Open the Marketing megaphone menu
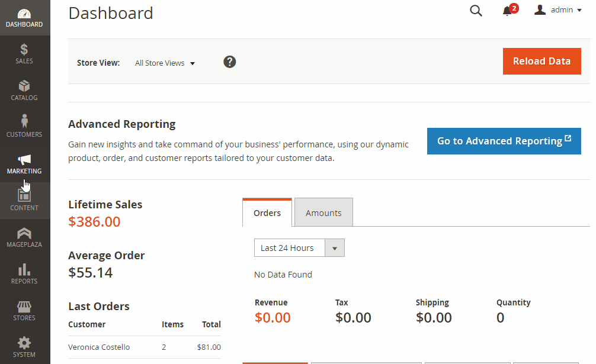The height and width of the screenshot is (364, 596). click(x=24, y=163)
